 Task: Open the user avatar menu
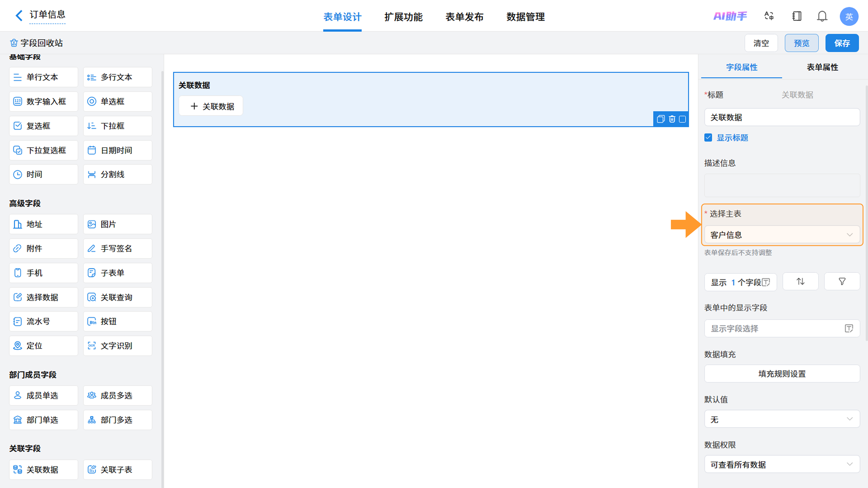tap(849, 16)
